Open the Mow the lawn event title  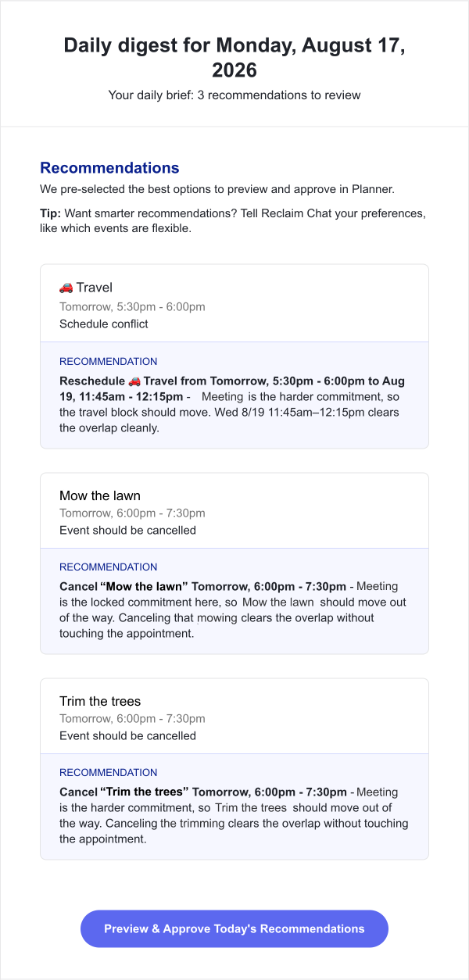coord(100,495)
